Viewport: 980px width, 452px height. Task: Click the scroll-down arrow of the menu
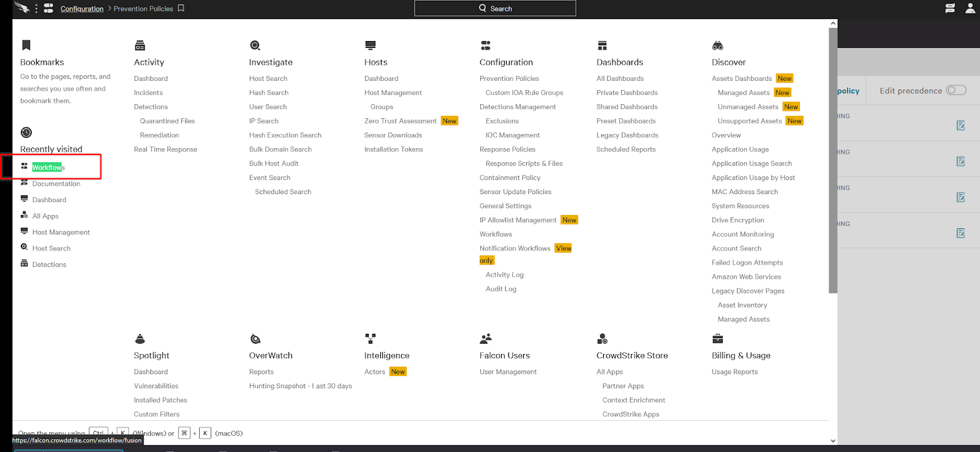pos(833,440)
